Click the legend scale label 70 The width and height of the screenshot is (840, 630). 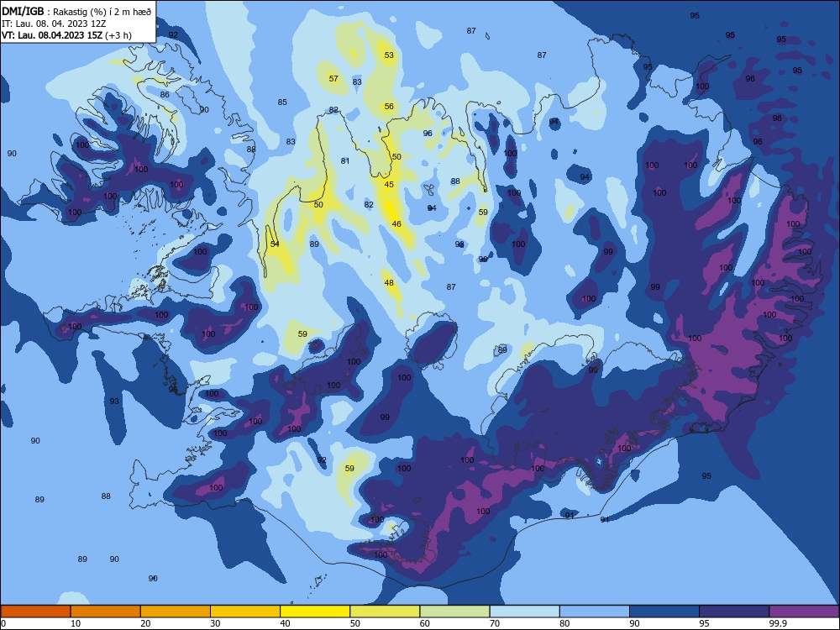pos(495,623)
